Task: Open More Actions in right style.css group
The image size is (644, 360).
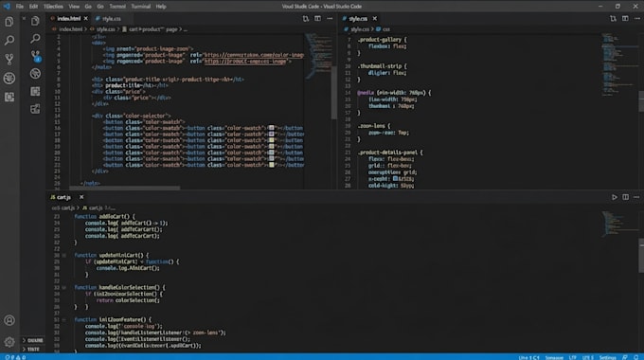Action: point(637,19)
